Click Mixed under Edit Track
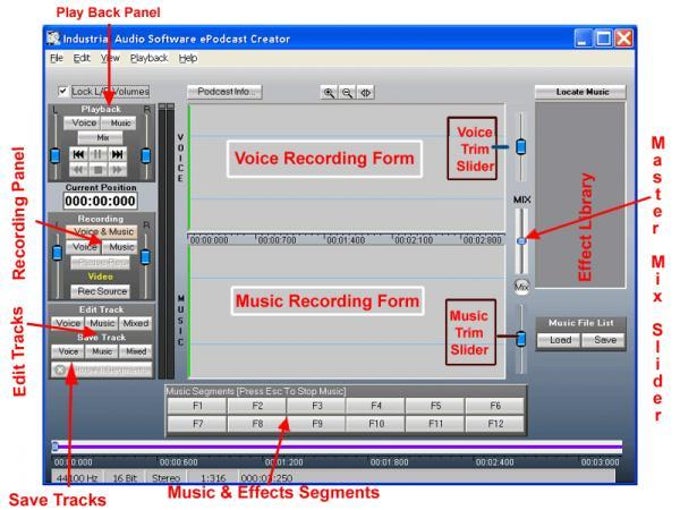The image size is (680, 510). pos(135,323)
